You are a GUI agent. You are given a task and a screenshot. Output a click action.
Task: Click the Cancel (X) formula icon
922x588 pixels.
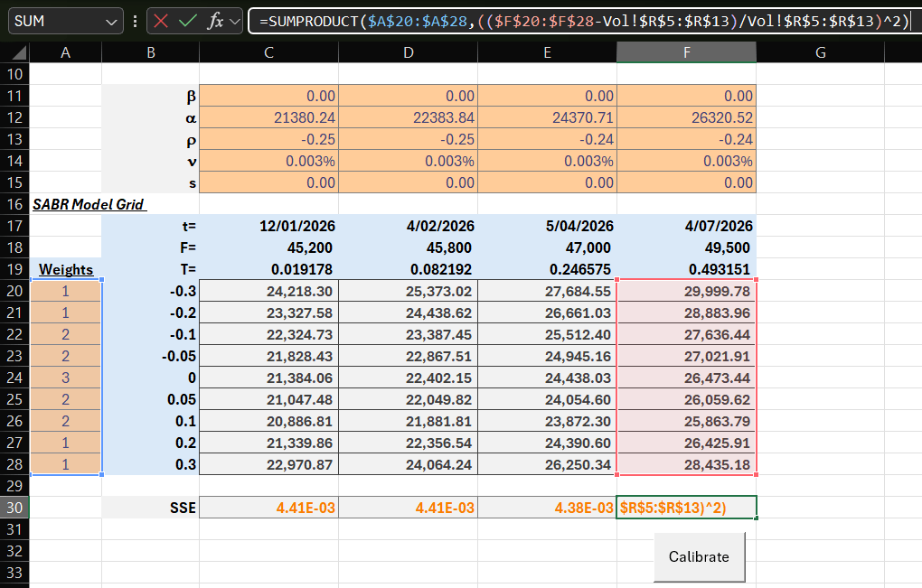[161, 21]
